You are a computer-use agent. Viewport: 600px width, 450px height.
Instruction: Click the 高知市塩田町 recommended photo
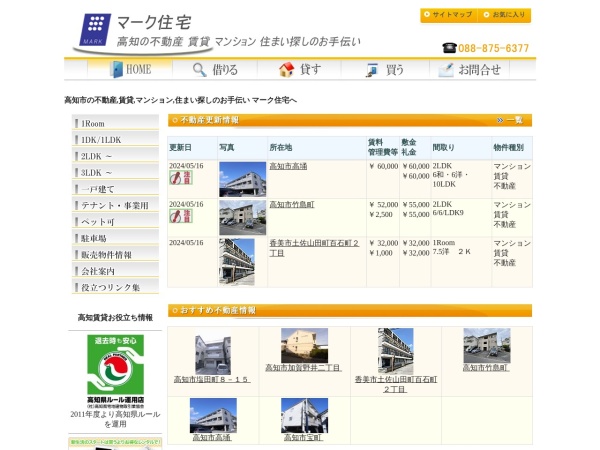[x=213, y=352]
